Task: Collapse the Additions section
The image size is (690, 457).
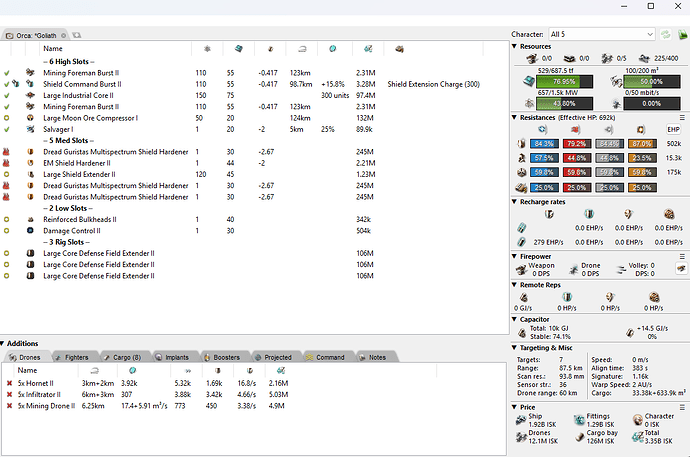Action: [2, 343]
